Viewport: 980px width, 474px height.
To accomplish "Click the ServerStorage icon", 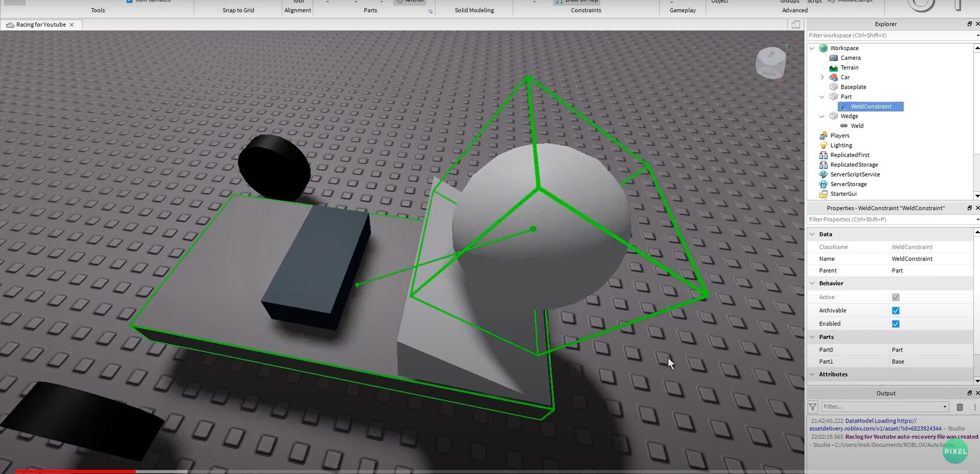I will tap(823, 184).
